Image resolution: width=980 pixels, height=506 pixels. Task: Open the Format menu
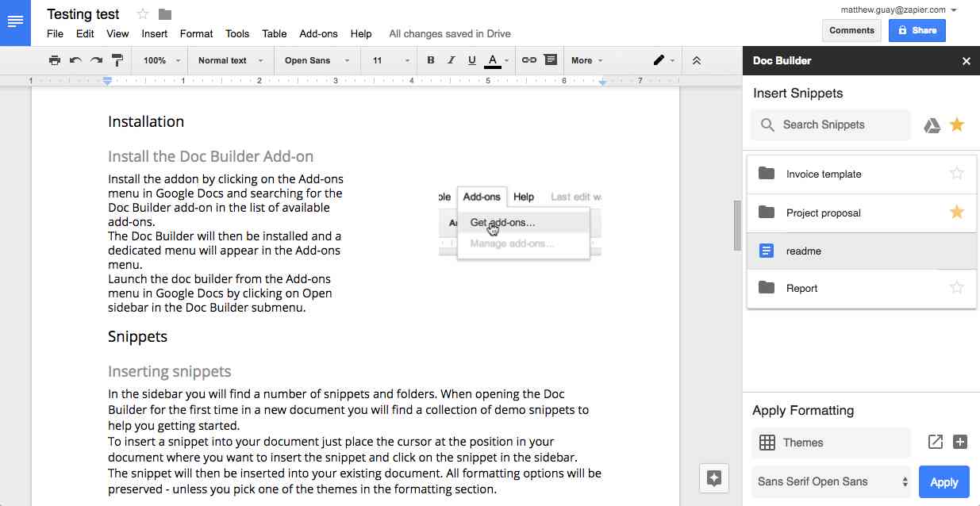pos(196,34)
